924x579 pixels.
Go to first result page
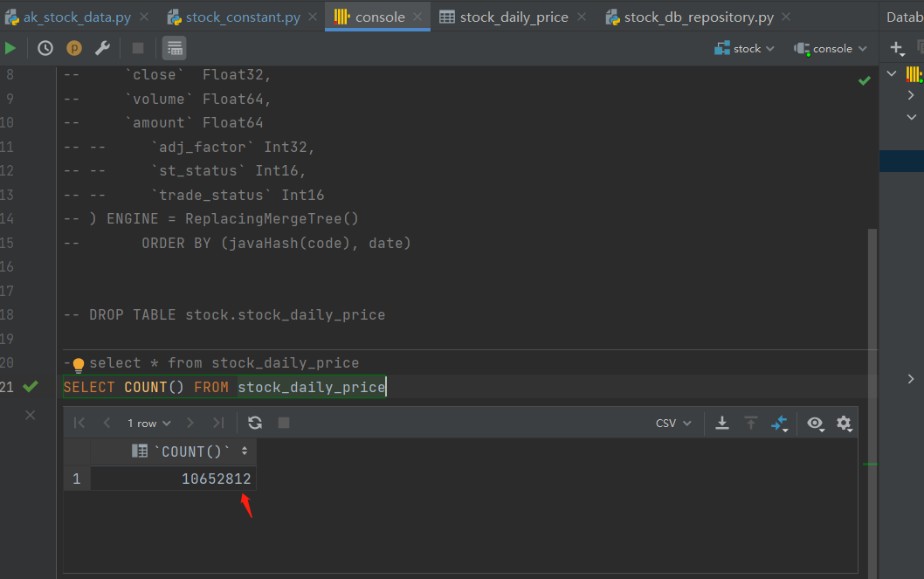click(79, 423)
